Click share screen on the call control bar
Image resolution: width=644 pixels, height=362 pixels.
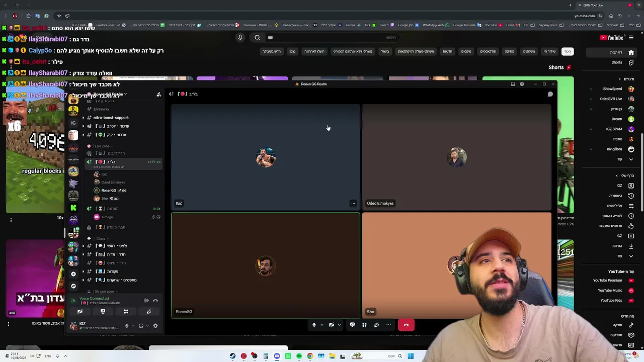tap(352, 325)
